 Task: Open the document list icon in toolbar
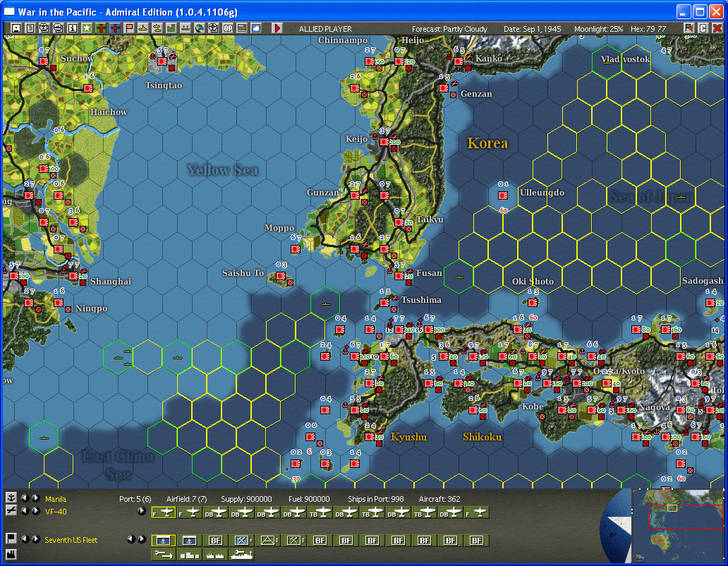pos(30,28)
